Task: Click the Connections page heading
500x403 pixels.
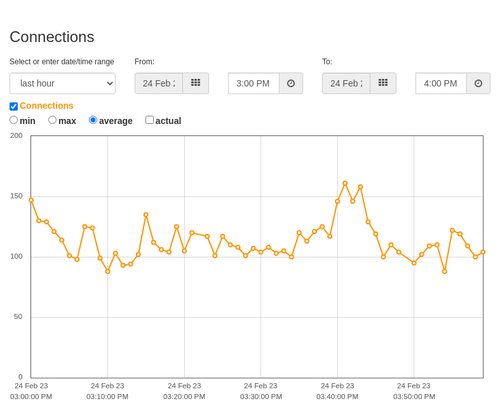Action: [52, 37]
